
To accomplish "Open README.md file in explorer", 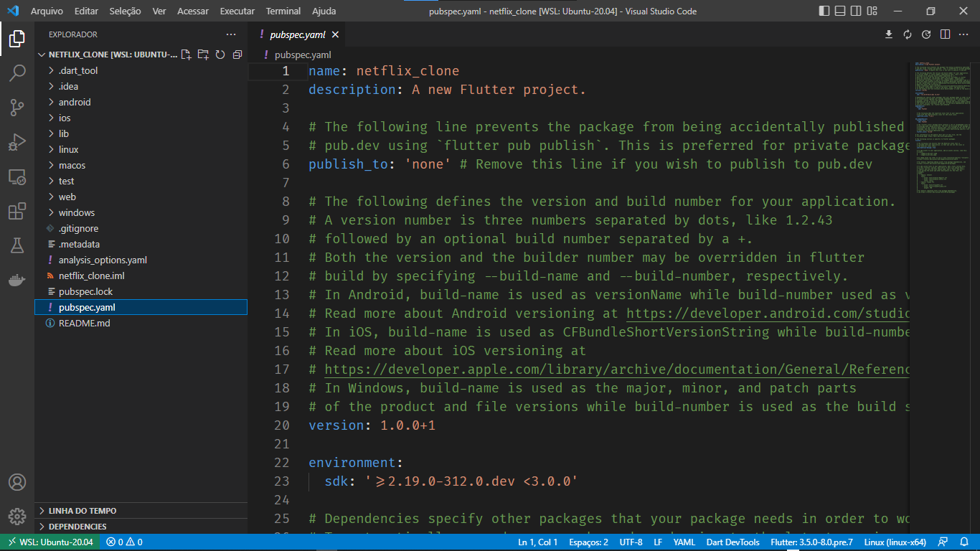I will [x=141, y=324].
